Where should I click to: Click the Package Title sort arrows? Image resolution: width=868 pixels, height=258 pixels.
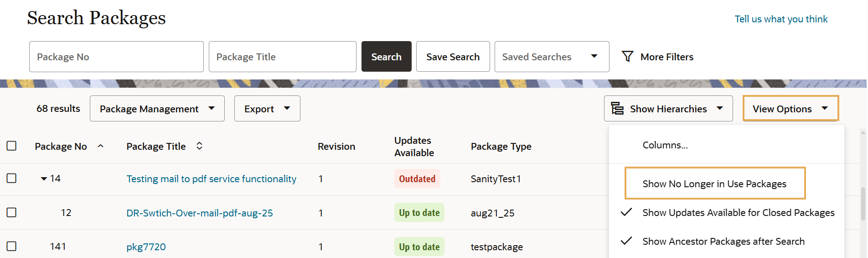(x=199, y=146)
